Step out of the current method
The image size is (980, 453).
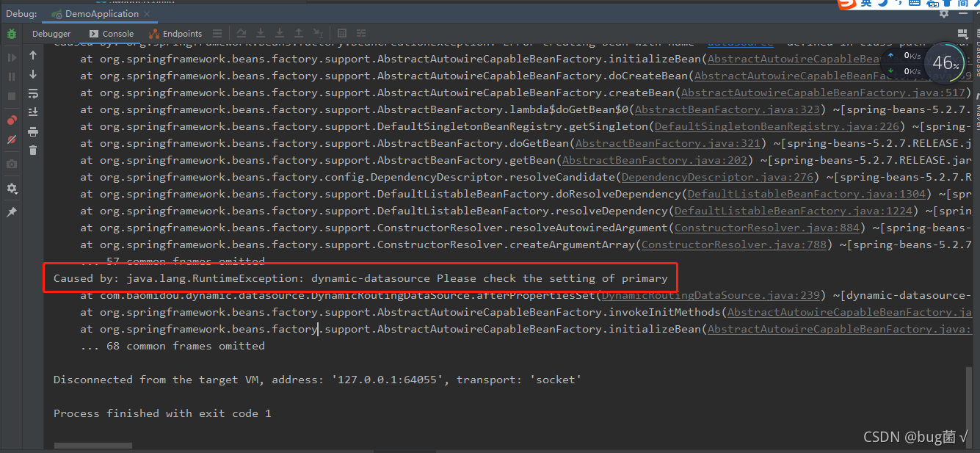click(299, 33)
